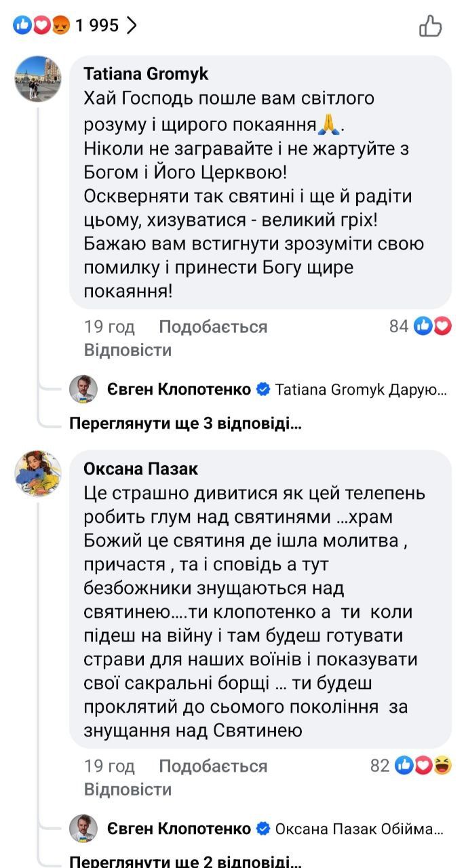This screenshot has width=466, height=868.
Task: Open Оксана Пазак's profile picture
Action: click(x=38, y=473)
